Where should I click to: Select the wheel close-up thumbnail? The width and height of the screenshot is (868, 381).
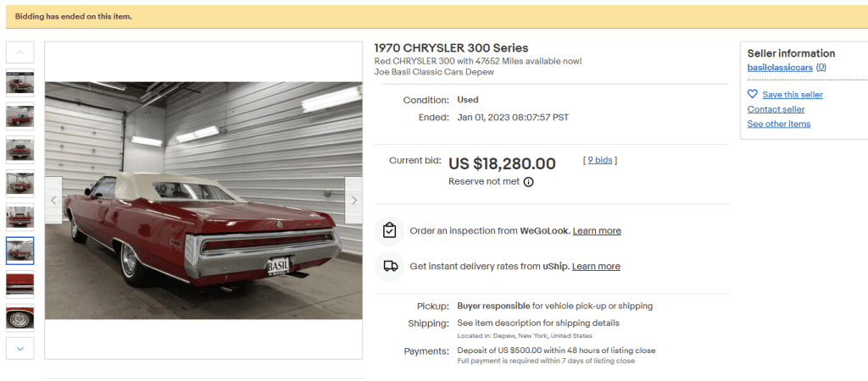pyautogui.click(x=20, y=317)
